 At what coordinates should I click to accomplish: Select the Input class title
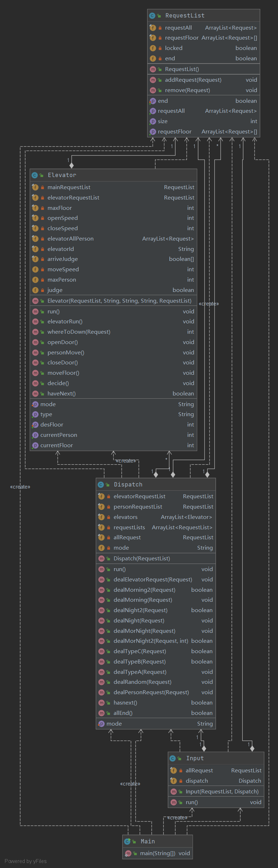[195, 758]
